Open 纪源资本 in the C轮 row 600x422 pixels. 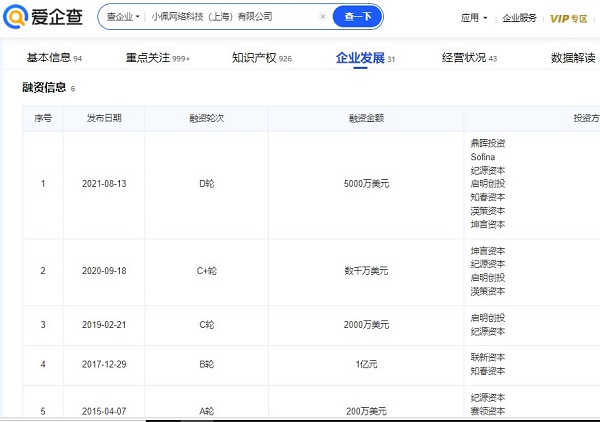(488, 331)
